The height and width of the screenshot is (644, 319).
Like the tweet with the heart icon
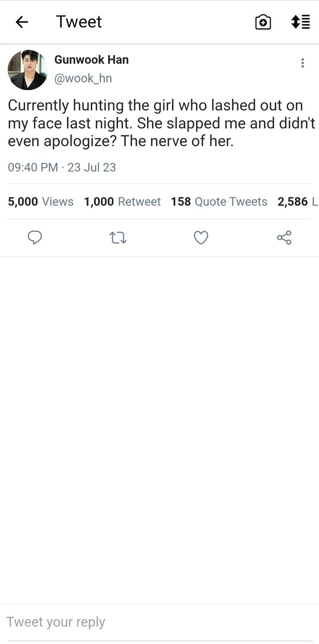coord(201,237)
